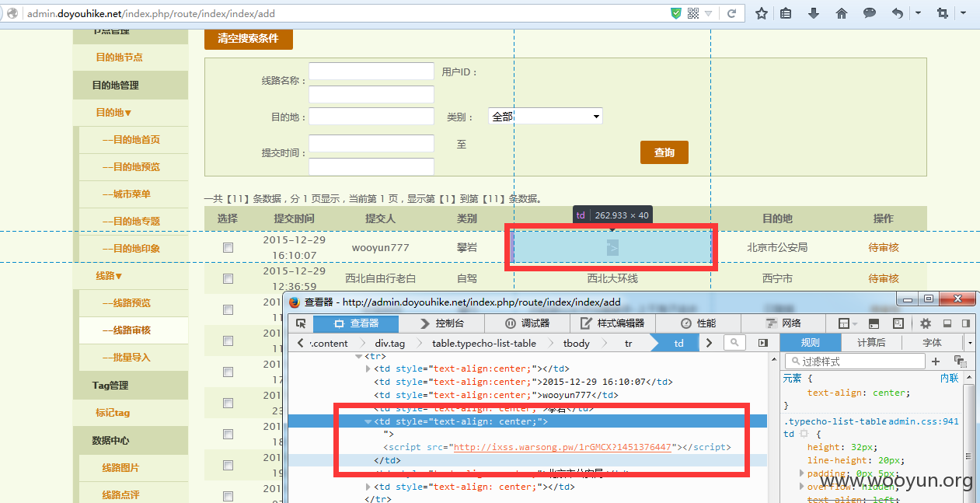Click the 清空搜索条件 button
Image resolution: width=980 pixels, height=503 pixels.
tap(249, 38)
